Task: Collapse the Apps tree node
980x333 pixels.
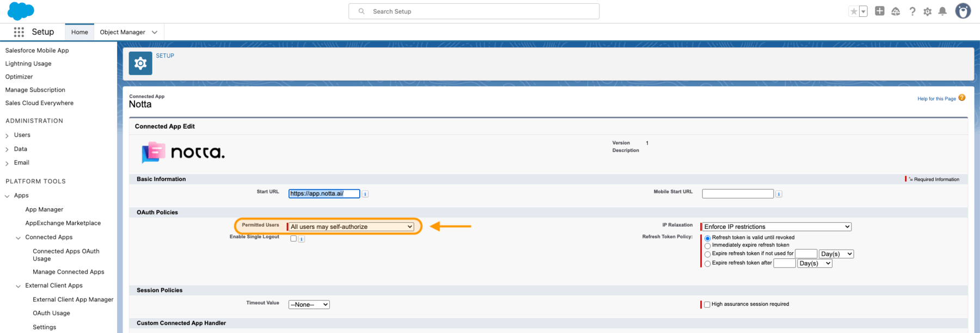Action: point(7,196)
